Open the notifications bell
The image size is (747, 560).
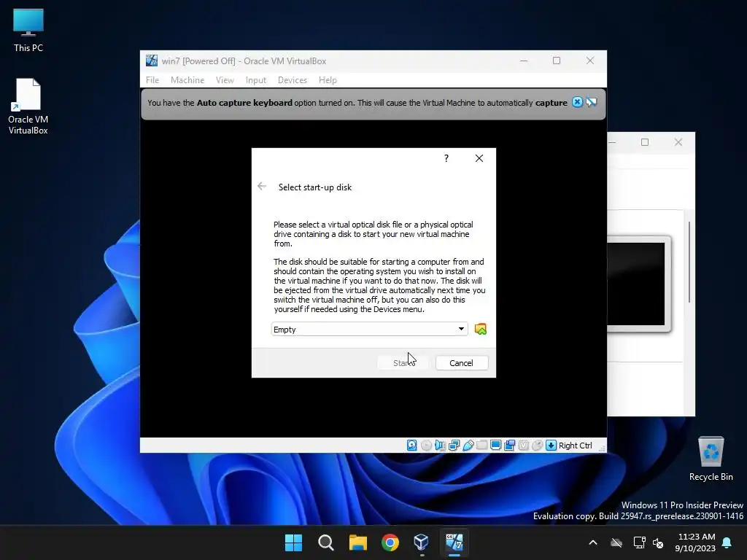pos(727,542)
